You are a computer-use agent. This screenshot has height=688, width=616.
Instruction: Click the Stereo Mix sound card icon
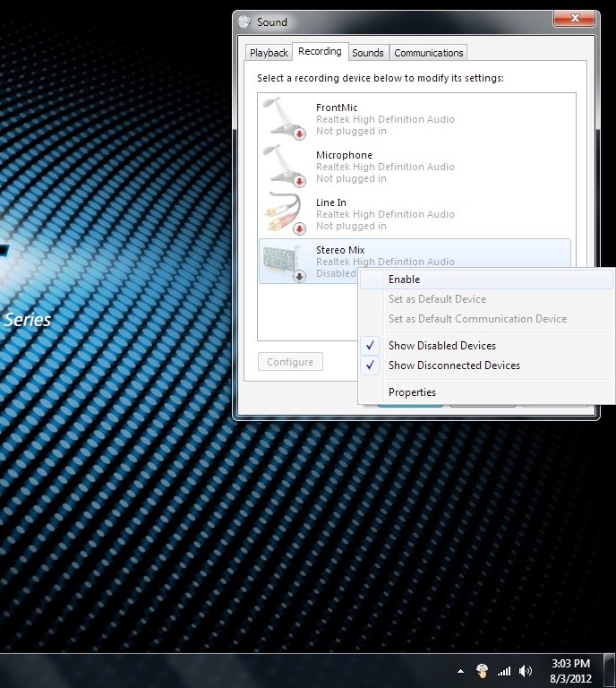[x=284, y=262]
